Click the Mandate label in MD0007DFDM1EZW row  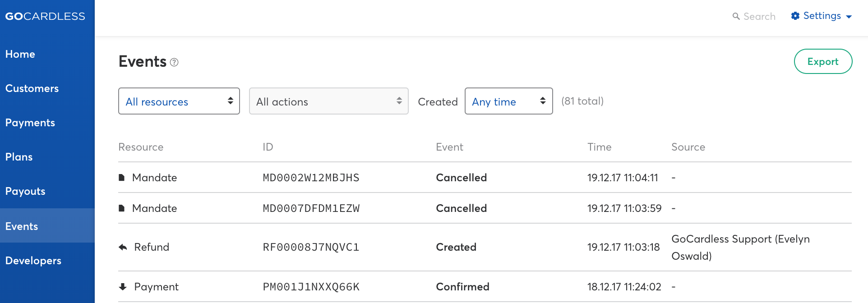click(154, 208)
